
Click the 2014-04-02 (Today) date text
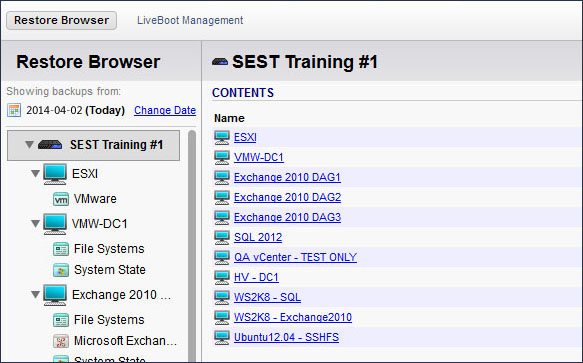pyautogui.click(x=75, y=110)
